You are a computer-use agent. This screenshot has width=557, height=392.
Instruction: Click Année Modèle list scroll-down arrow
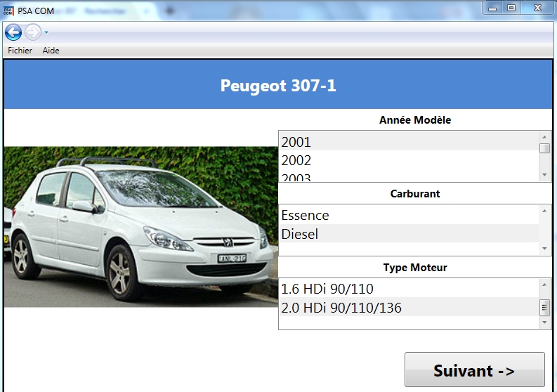[x=544, y=175]
